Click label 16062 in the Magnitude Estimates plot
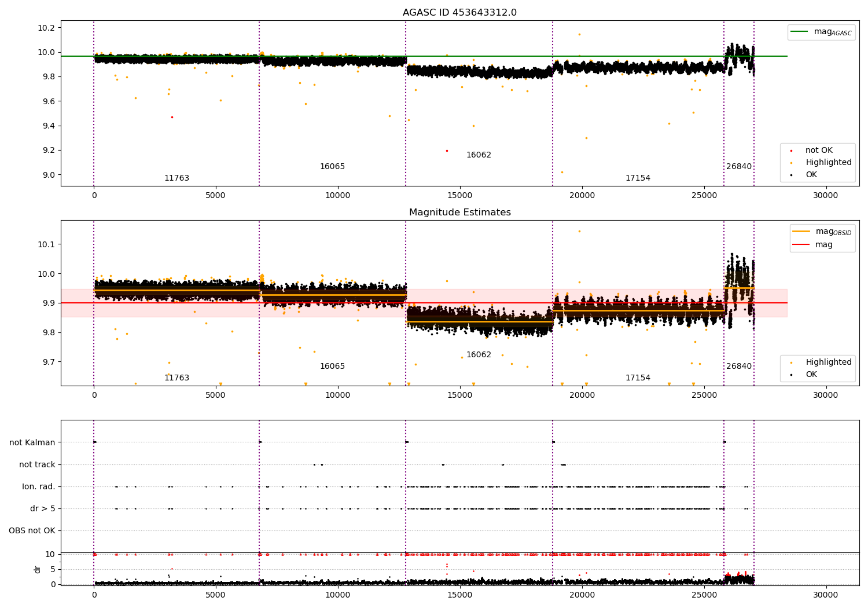The height and width of the screenshot is (608, 868). (479, 355)
